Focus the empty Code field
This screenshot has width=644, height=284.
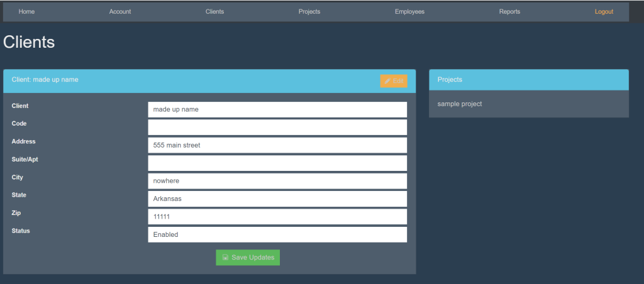tap(277, 127)
